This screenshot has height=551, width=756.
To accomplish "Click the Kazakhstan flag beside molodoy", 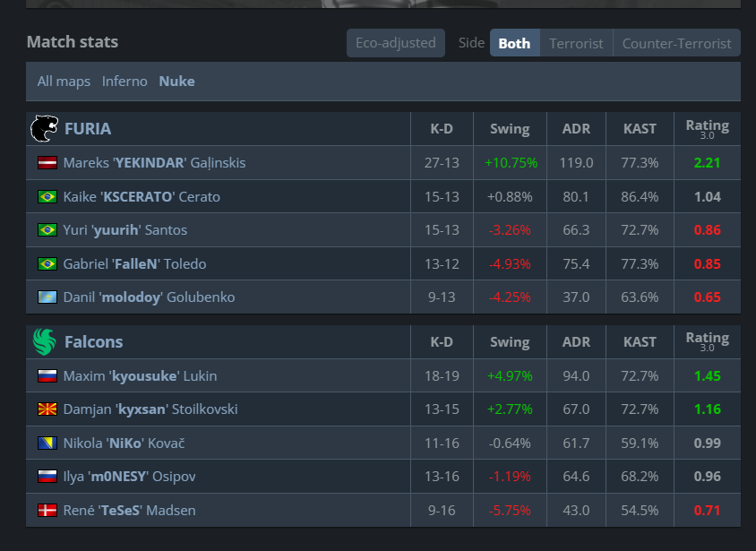I will tap(47, 297).
